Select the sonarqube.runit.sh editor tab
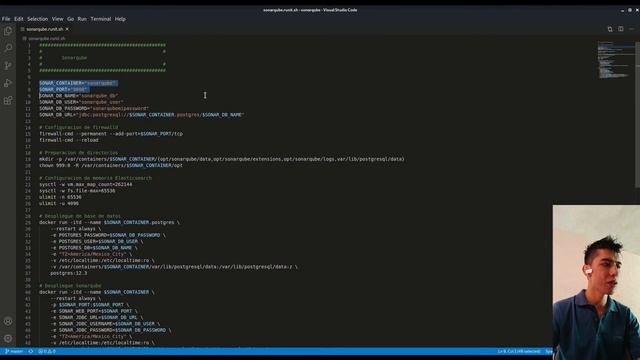The width and height of the screenshot is (640, 360). coord(44,29)
